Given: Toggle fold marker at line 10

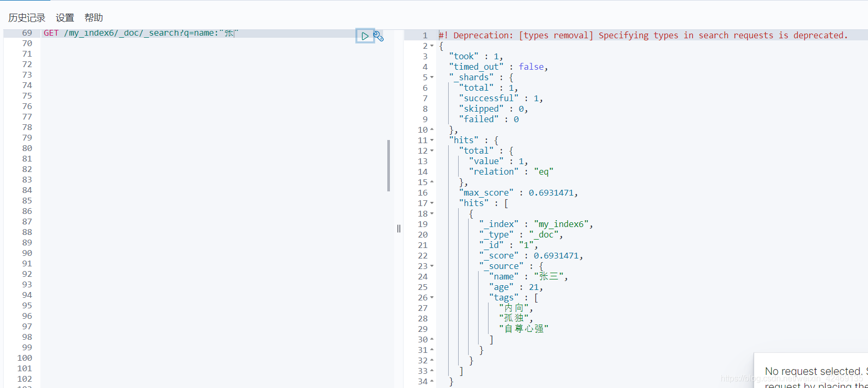Looking at the screenshot, I should [432, 130].
